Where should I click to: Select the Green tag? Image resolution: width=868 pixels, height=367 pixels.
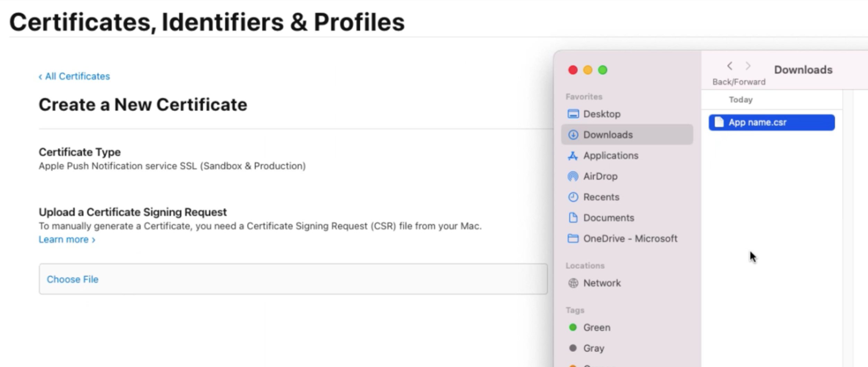596,327
